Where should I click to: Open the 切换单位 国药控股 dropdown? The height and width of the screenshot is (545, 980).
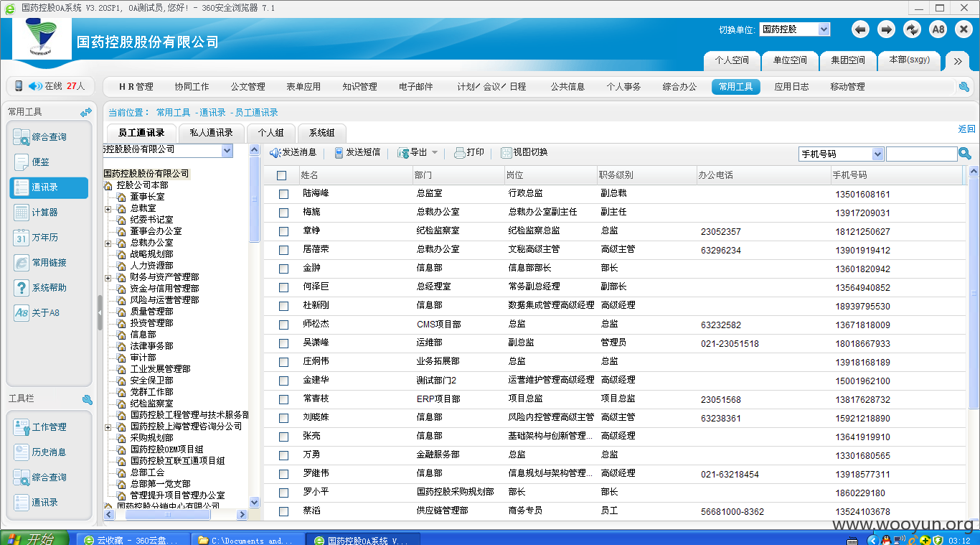pyautogui.click(x=794, y=29)
